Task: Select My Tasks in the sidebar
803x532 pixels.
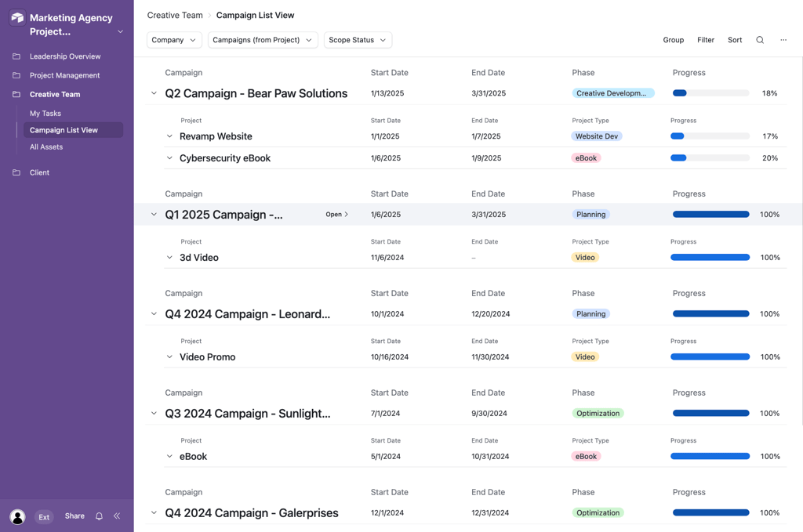Action: 45,113
